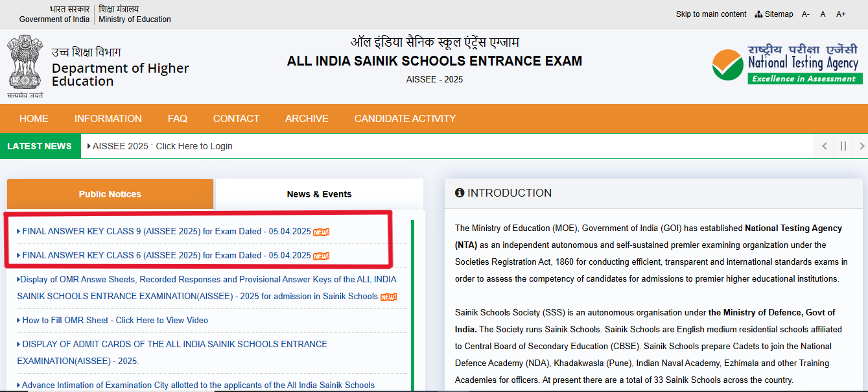Go to the HOME menu item
The width and height of the screenshot is (868, 392).
click(34, 119)
